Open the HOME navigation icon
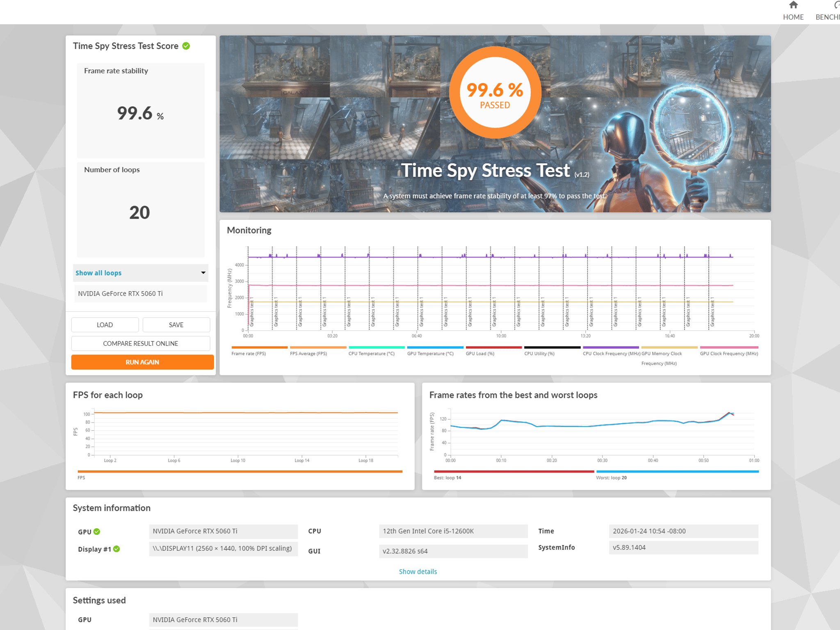The width and height of the screenshot is (840, 630). pos(793,6)
